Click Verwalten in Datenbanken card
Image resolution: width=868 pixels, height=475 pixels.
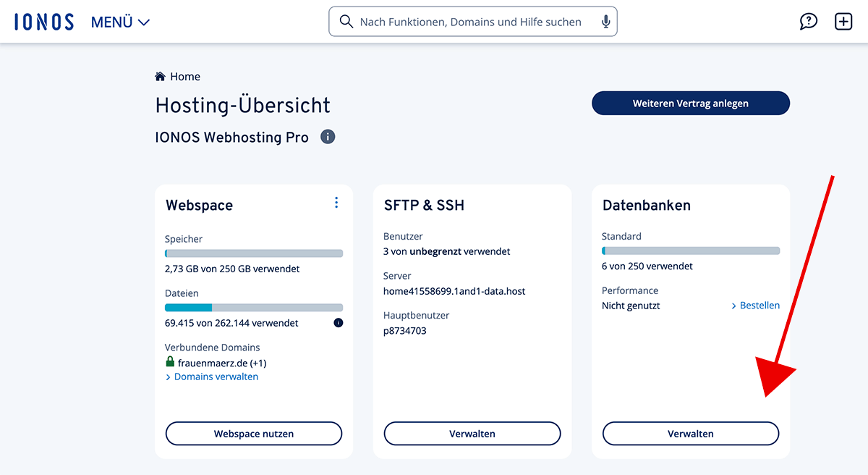[x=691, y=434]
